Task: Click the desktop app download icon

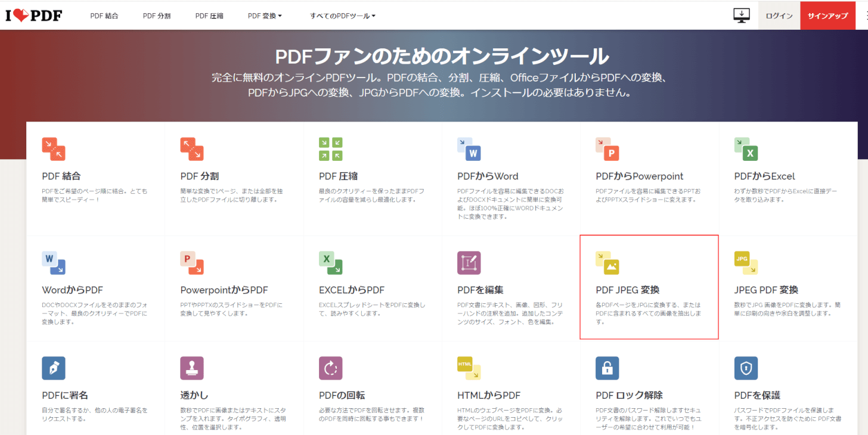Action: (742, 15)
